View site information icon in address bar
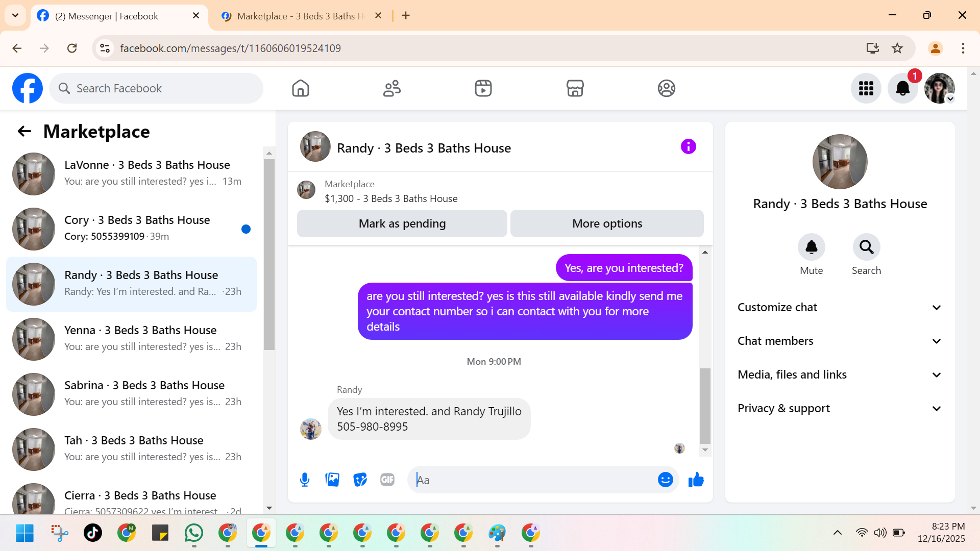980x551 pixels. pyautogui.click(x=105, y=48)
